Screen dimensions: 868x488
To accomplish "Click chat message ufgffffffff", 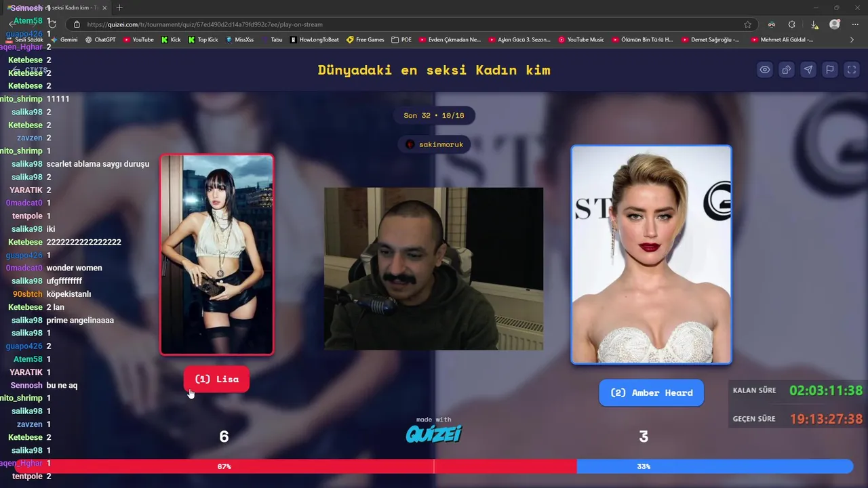I will (64, 281).
